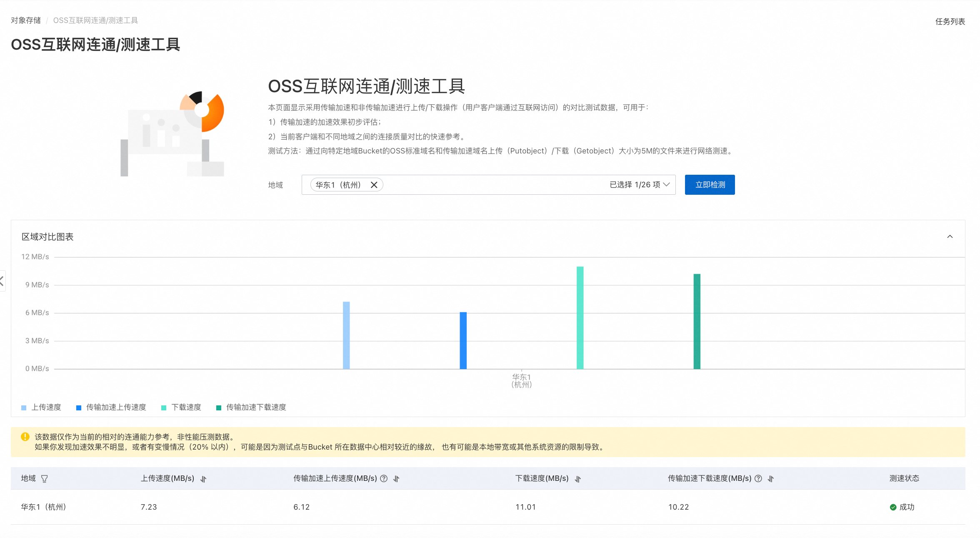
Task: Click the 3 MB/s axis label
Action: [x=37, y=341]
